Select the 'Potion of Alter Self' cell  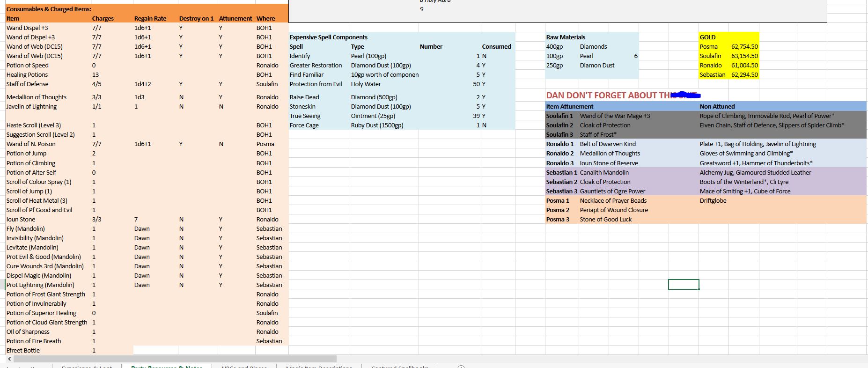31,172
